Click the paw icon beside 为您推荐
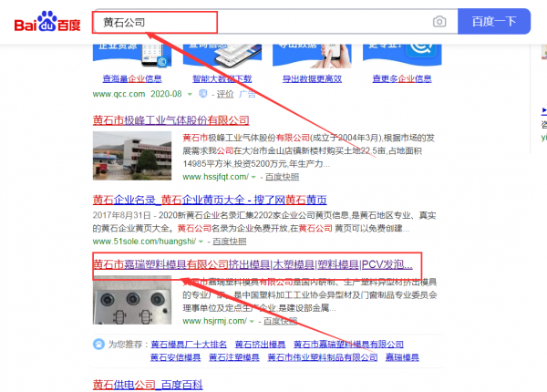This screenshot has height=392, width=547. point(98,345)
